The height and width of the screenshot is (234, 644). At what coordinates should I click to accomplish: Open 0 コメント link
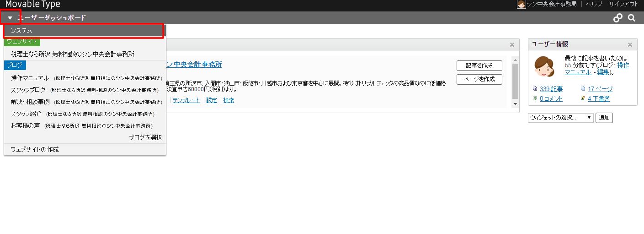click(551, 99)
